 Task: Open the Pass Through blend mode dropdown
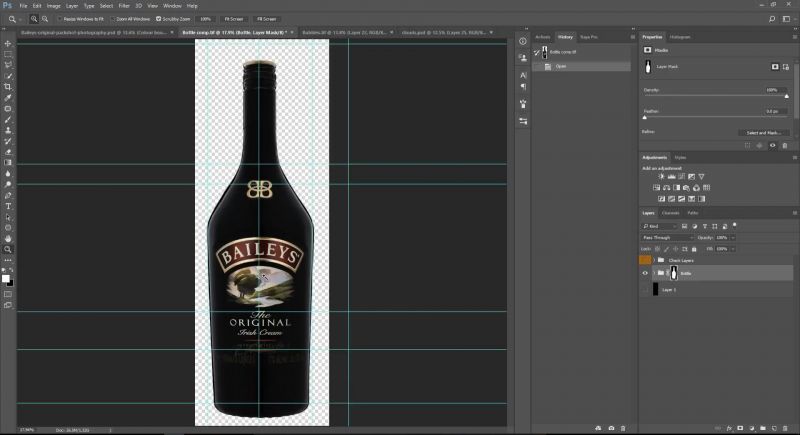click(x=668, y=238)
